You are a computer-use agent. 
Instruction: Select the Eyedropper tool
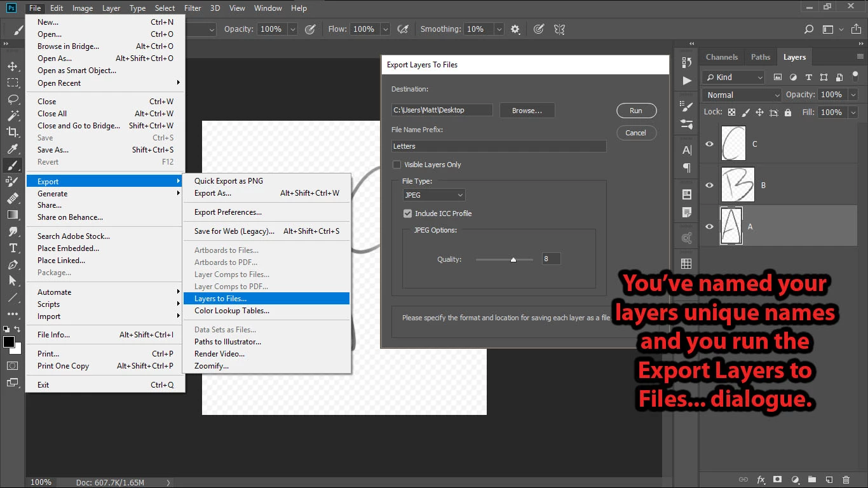click(x=12, y=149)
